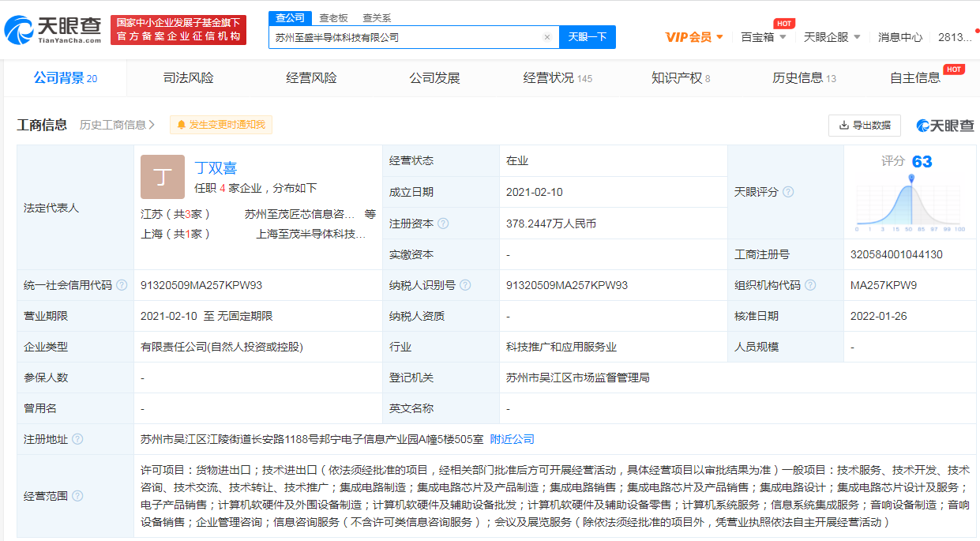
Task: Open 丁双喜 legal representative profile link
Action: tap(216, 167)
